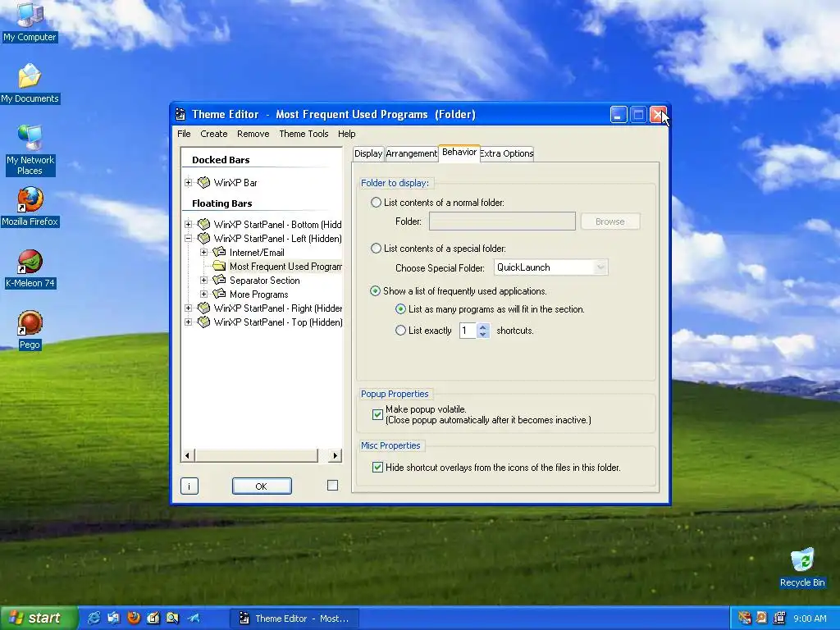
Task: Expand the Internet/Email node
Action: pyautogui.click(x=203, y=253)
